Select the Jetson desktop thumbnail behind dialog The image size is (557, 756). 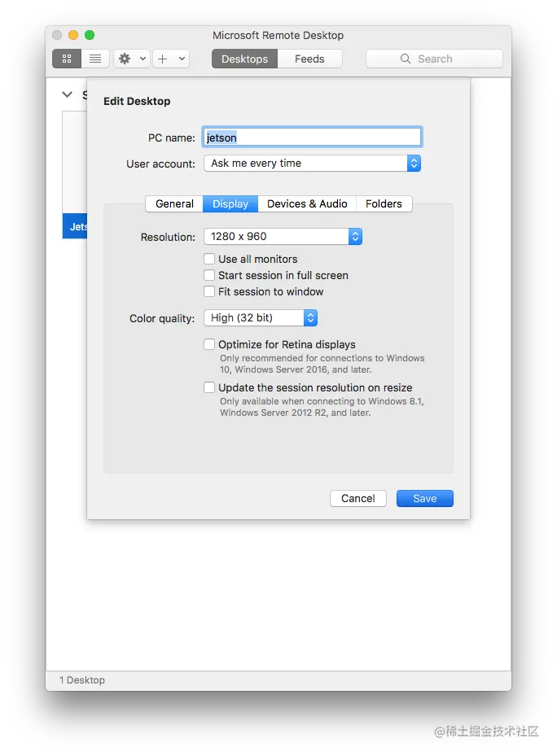pyautogui.click(x=75, y=174)
